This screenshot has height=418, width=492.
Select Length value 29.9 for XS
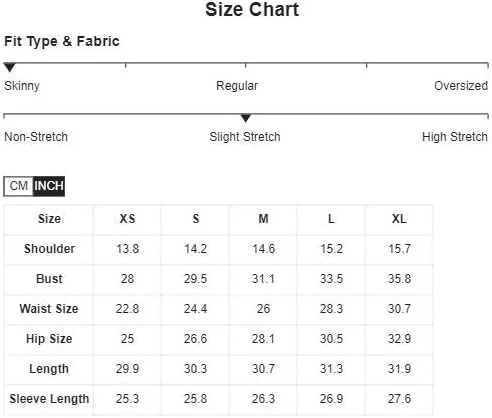pos(127,369)
